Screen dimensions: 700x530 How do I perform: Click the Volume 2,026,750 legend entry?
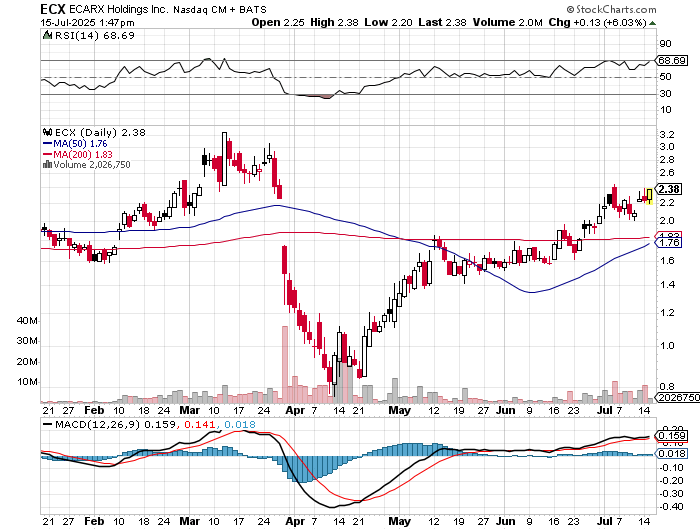92,165
